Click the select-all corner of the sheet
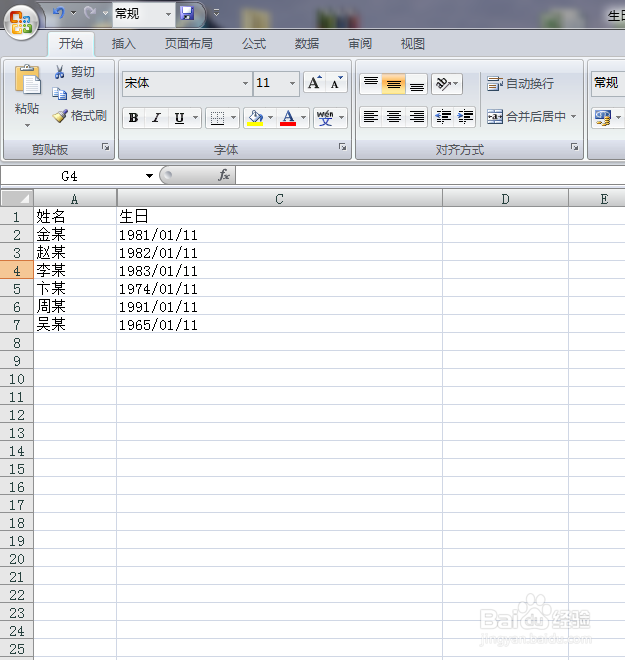Screen dimensions: 625x660 click(x=17, y=198)
